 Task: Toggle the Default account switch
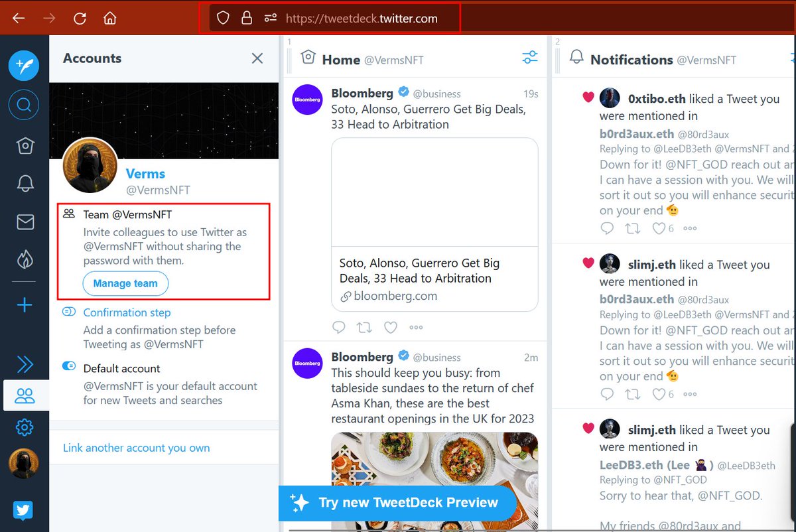[69, 366]
